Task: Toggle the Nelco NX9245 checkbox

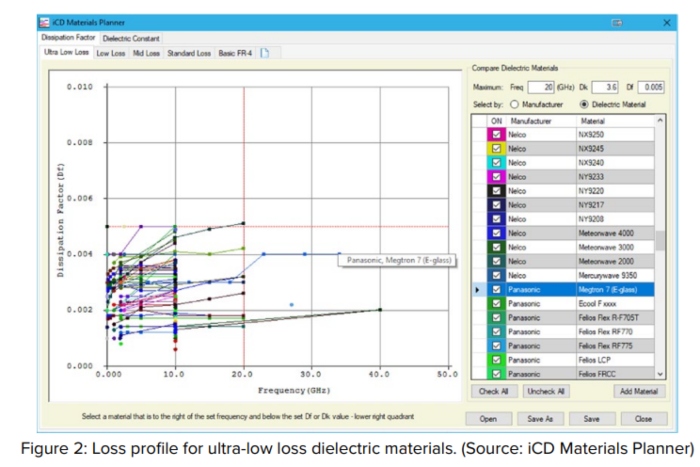Action: 496,149
